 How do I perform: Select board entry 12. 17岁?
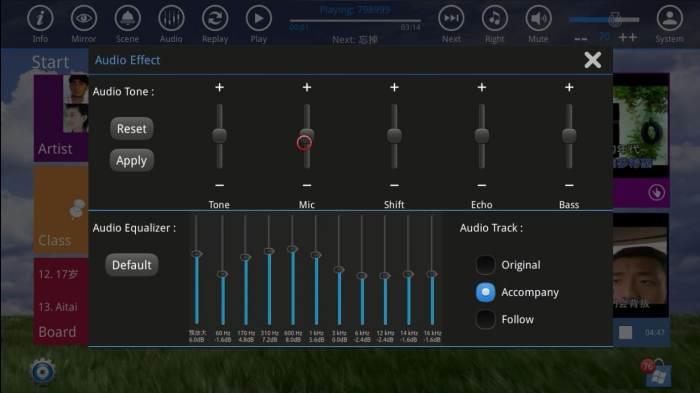[x=58, y=274]
